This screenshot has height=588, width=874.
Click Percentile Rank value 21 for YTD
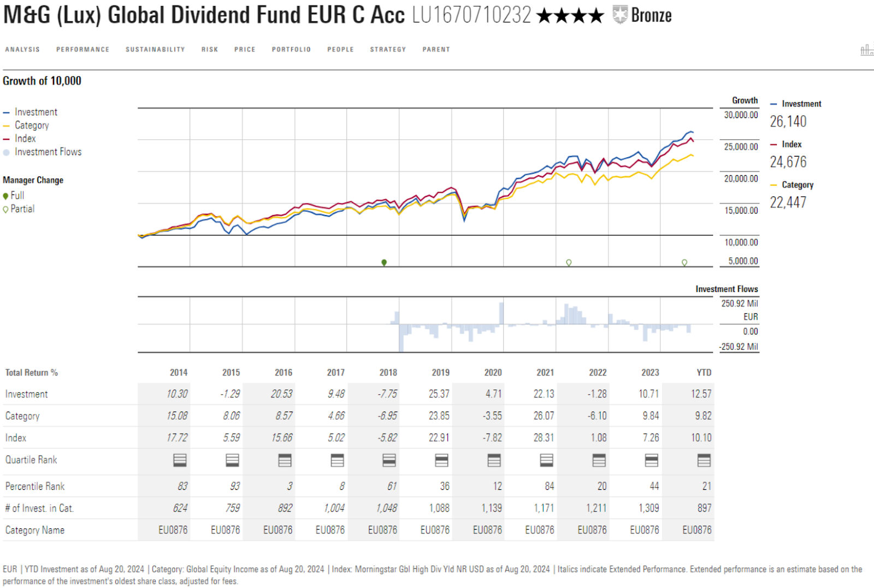pyautogui.click(x=707, y=486)
